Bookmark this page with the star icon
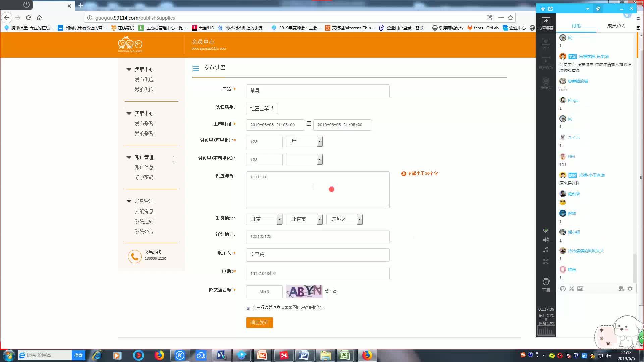Screen dimensions: 644x362 click(511, 18)
